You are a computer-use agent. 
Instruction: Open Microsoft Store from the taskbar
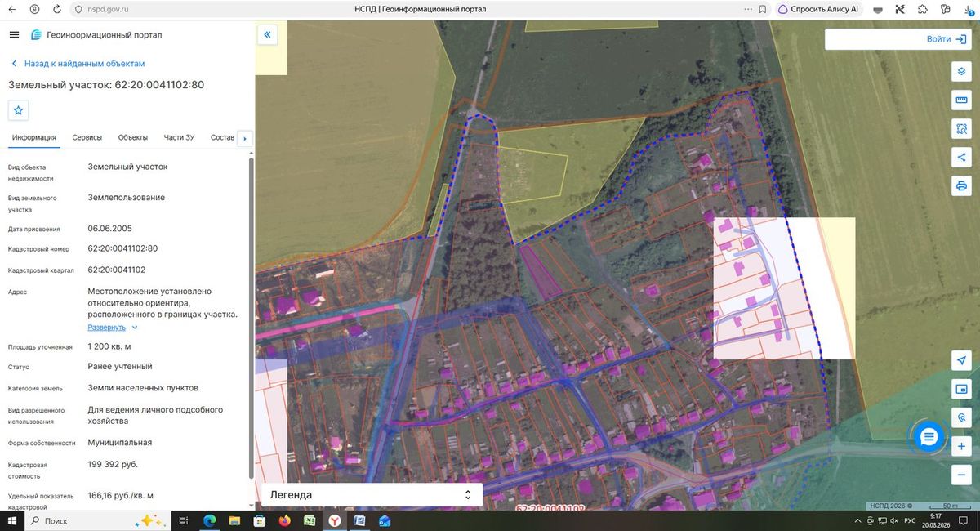coord(259,520)
